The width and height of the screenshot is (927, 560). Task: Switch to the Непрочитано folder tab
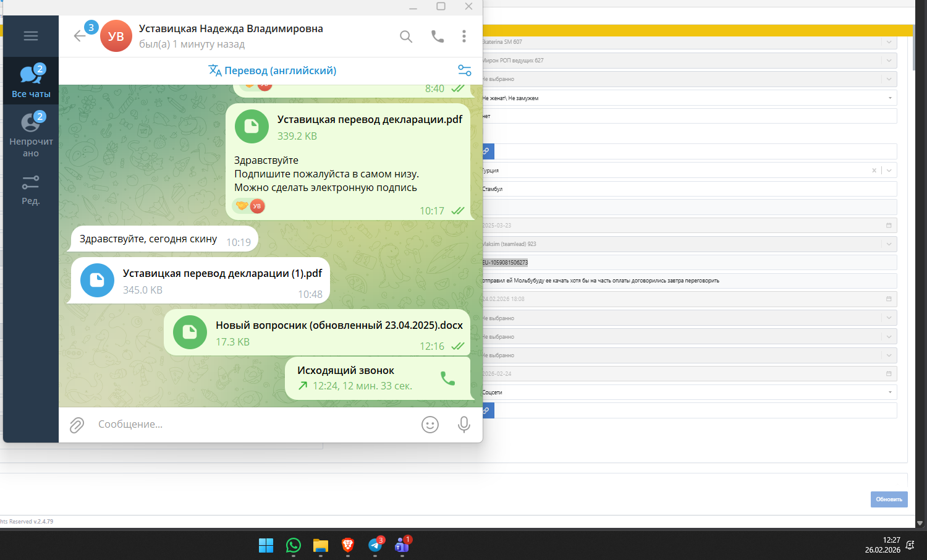31,134
